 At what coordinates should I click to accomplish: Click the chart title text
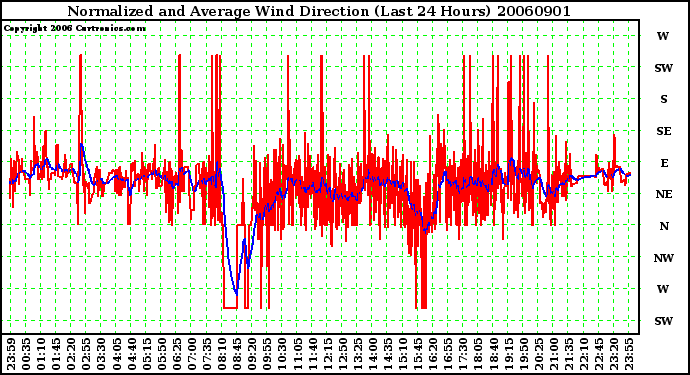click(x=319, y=11)
